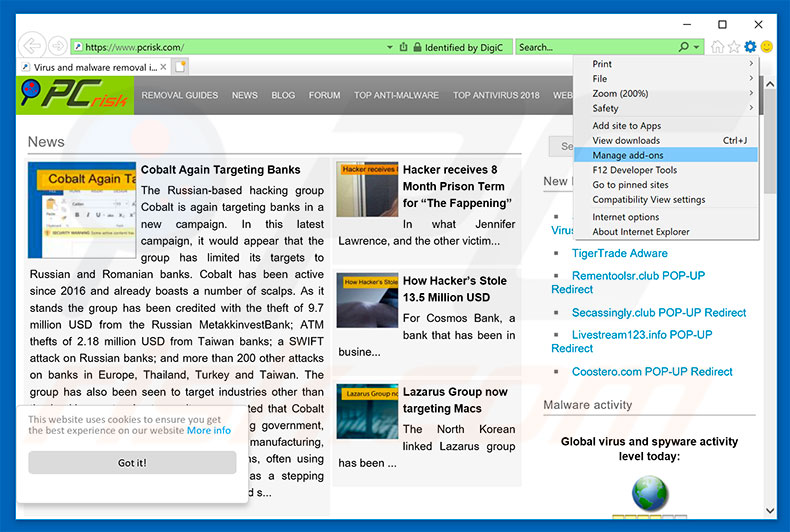This screenshot has width=790, height=532.
Task: Click the PCrisk logo
Action: coord(75,95)
